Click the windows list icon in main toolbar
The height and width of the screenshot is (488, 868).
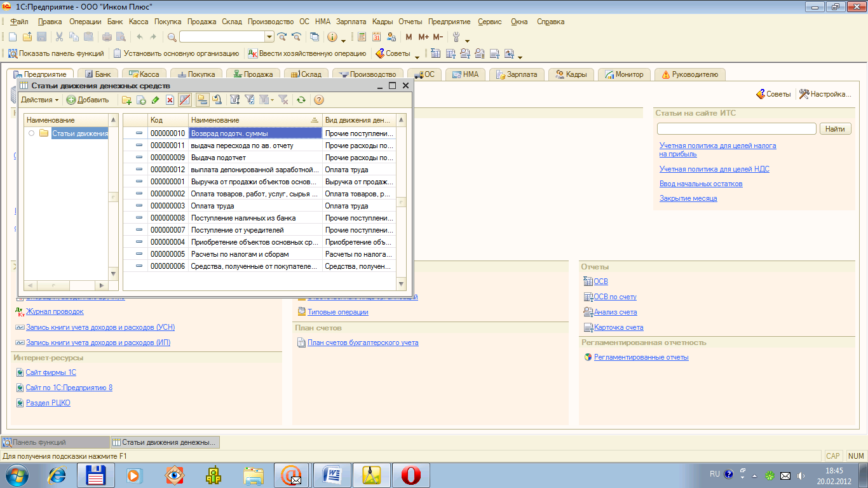[314, 37]
